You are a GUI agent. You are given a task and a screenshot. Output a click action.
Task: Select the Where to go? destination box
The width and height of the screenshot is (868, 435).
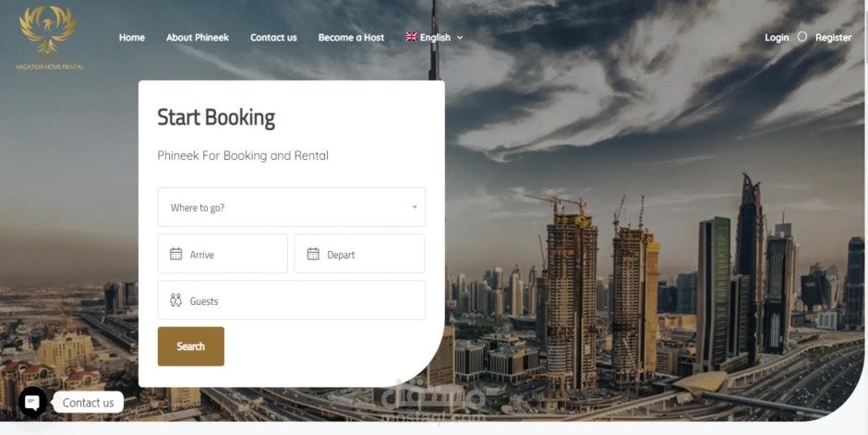292,207
